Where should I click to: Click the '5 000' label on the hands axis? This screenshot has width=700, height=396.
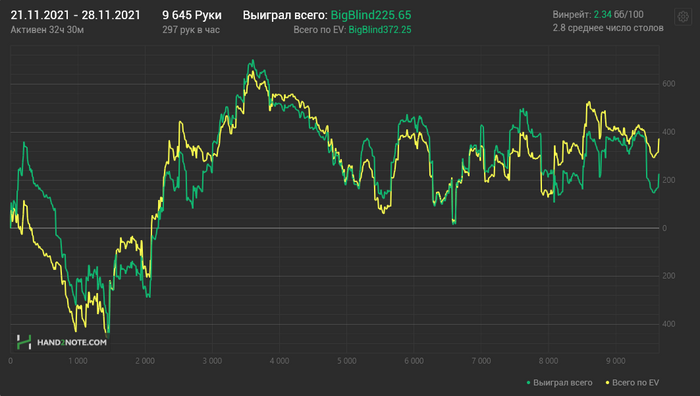pos(347,361)
